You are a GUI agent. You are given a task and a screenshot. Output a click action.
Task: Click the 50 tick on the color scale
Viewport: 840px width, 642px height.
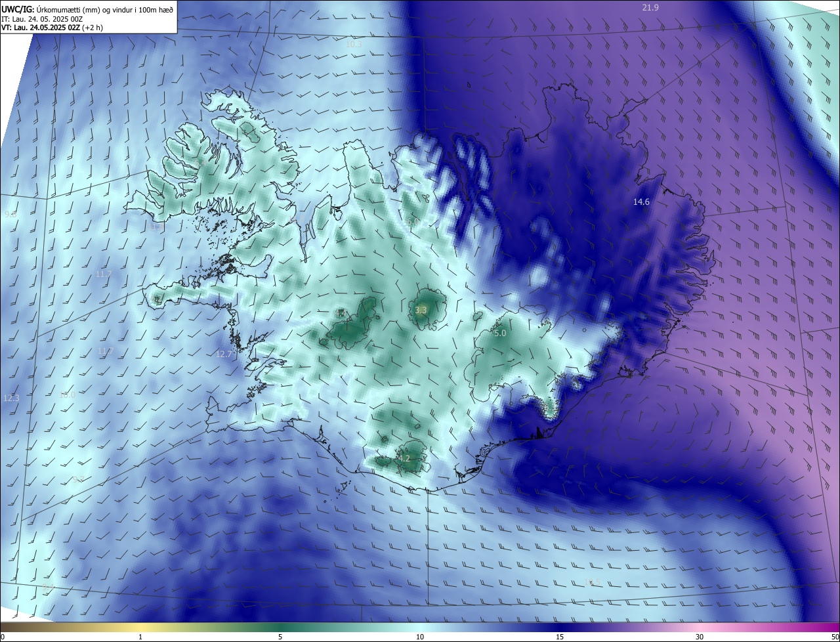835,637
